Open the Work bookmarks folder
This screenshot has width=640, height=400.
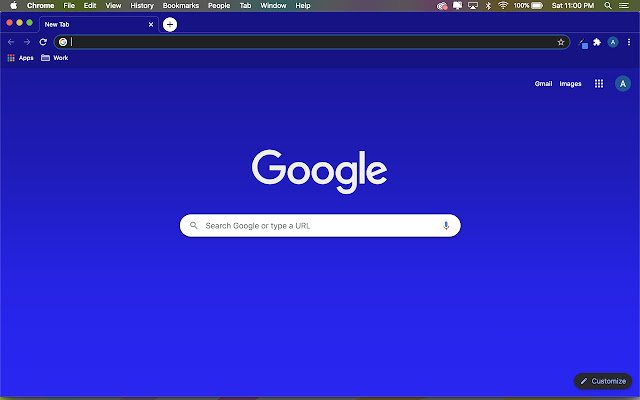(55, 58)
